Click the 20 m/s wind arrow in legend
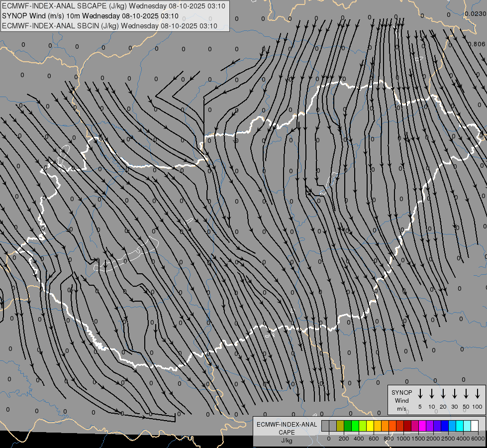Image resolution: width=487 pixels, height=448 pixels. pos(443,394)
